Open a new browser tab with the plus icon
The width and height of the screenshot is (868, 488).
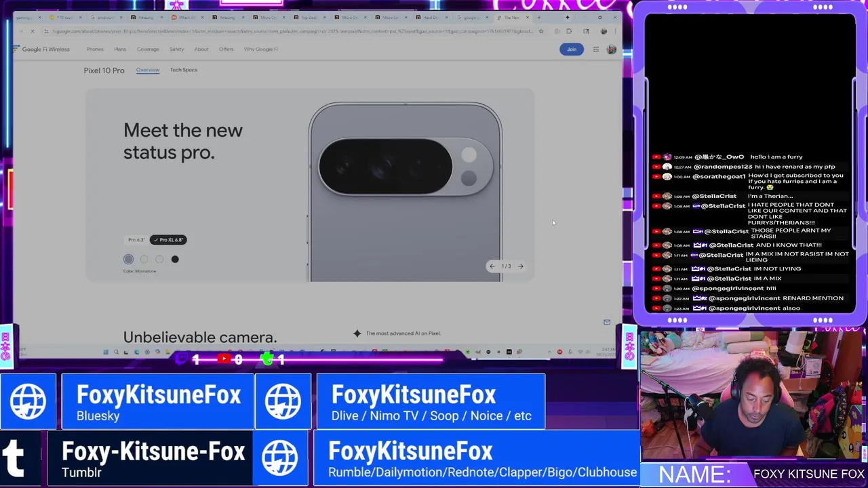[x=539, y=18]
